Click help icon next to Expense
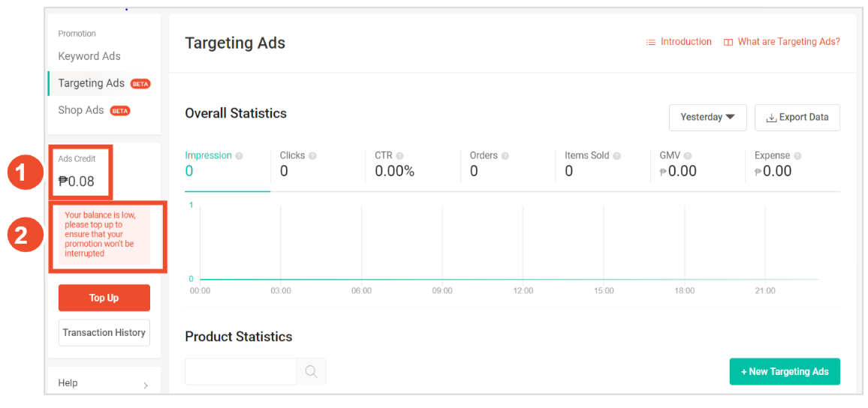 tap(797, 156)
